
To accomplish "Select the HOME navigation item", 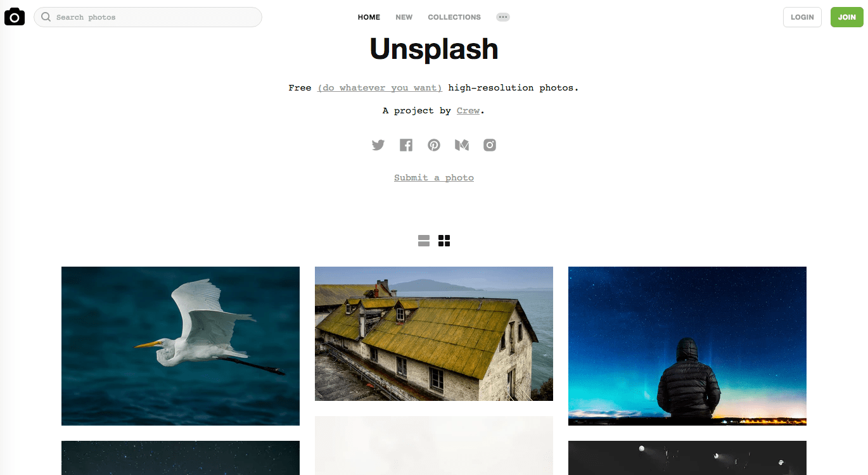I will 369,17.
